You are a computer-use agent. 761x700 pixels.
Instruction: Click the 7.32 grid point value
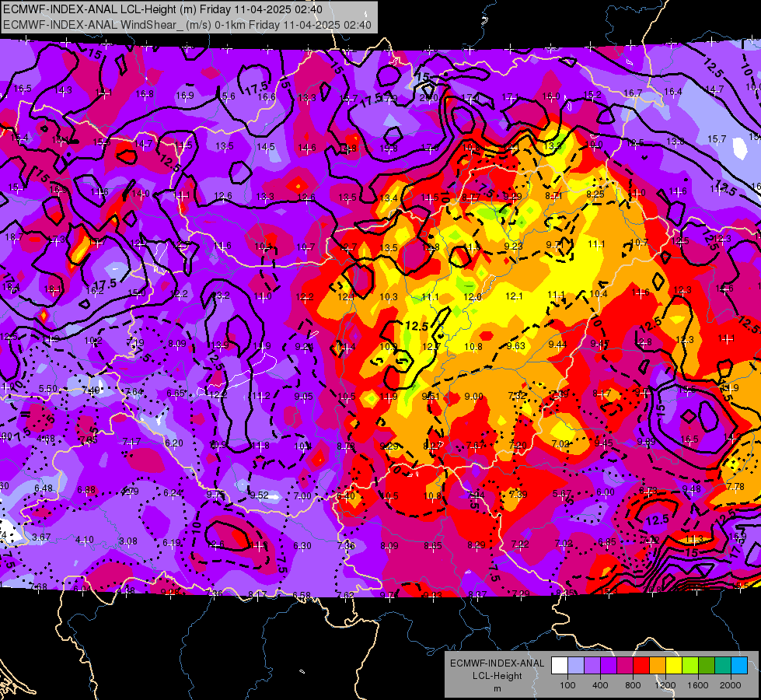pos(518,395)
